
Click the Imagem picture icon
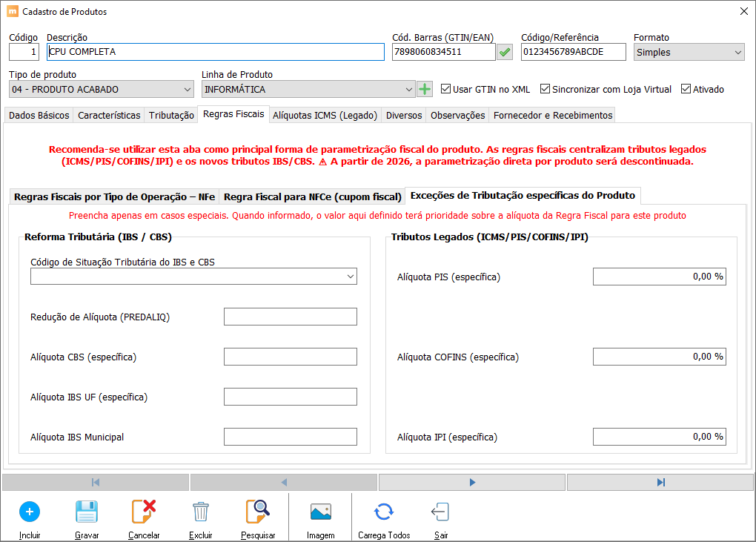coord(320,512)
